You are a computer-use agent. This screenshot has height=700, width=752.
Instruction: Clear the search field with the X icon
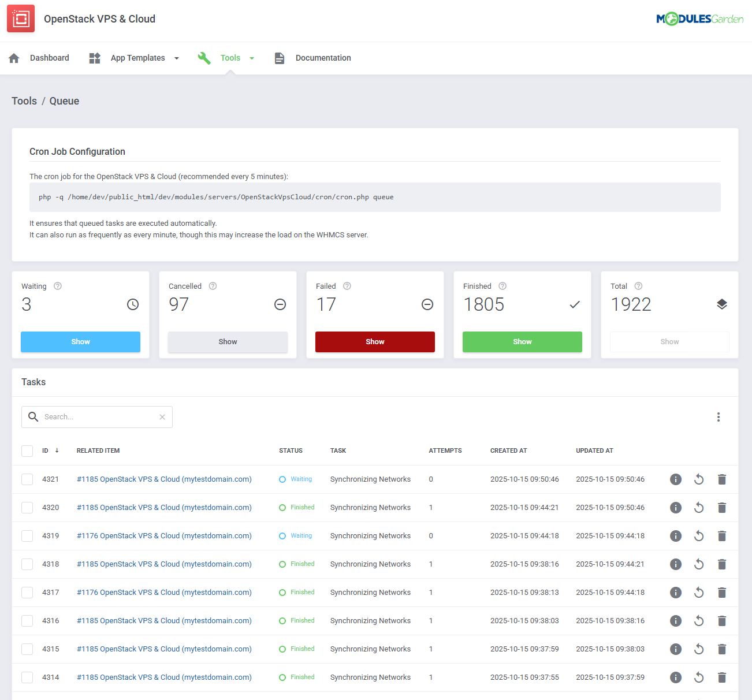(162, 417)
